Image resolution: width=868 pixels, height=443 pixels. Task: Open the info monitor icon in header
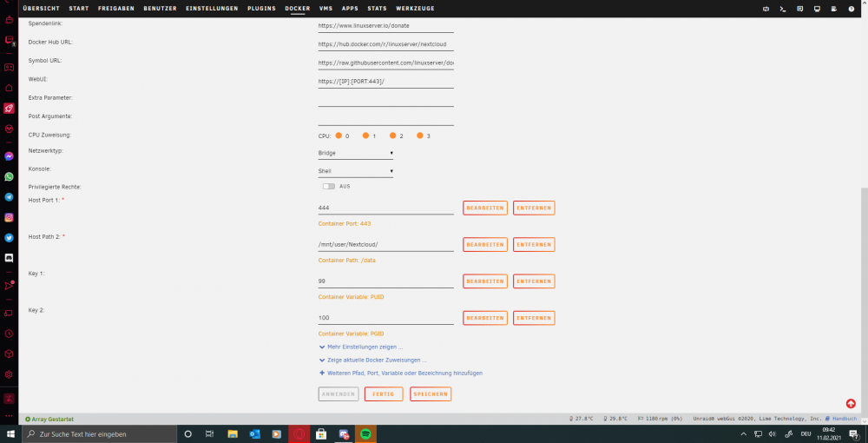click(x=817, y=9)
